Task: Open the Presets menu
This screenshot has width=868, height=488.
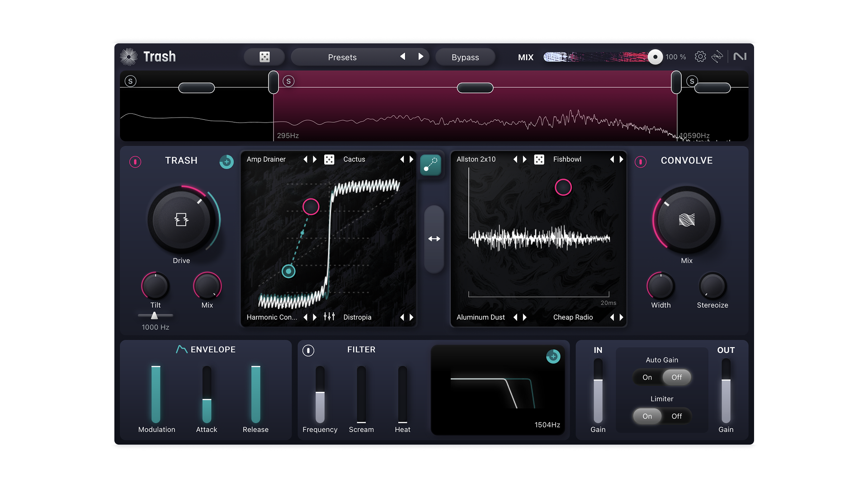Action: click(x=342, y=57)
